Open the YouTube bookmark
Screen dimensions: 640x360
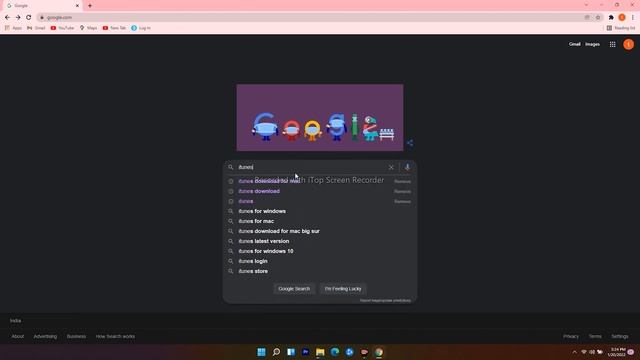62,28
